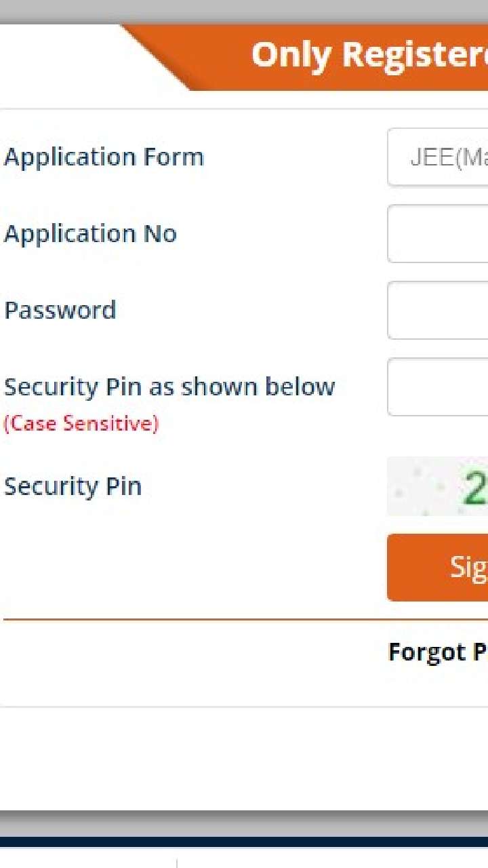Select the Application No label
Screen dimensions: 488x868
pyautogui.click(x=90, y=234)
